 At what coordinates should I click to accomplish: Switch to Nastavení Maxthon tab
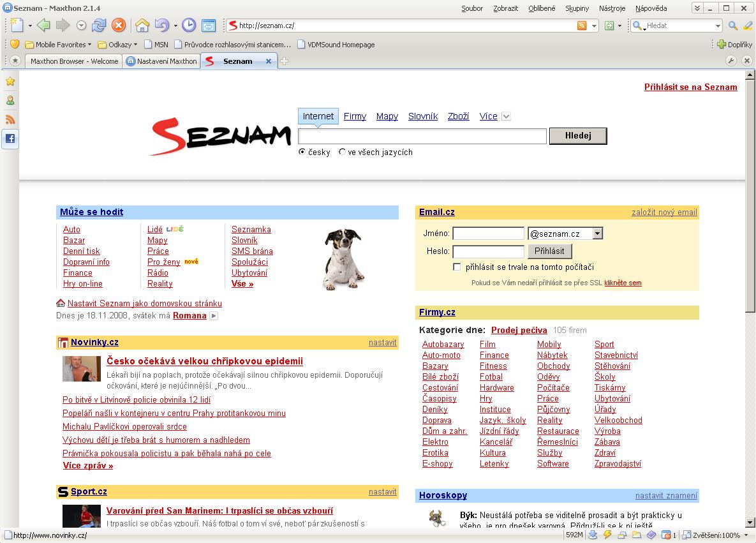(162, 61)
